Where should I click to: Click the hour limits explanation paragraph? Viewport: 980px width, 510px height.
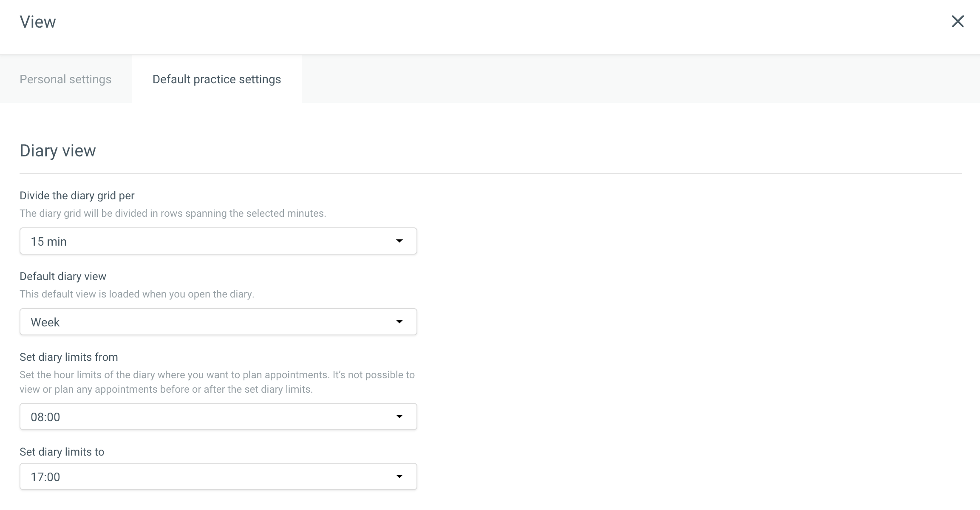pos(217,382)
